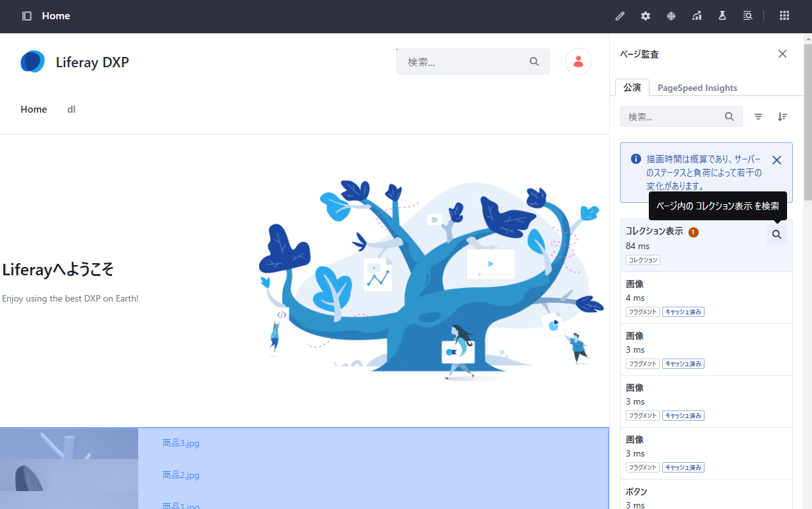
Task: Open the 商品2.jpg link
Action: coord(181,475)
